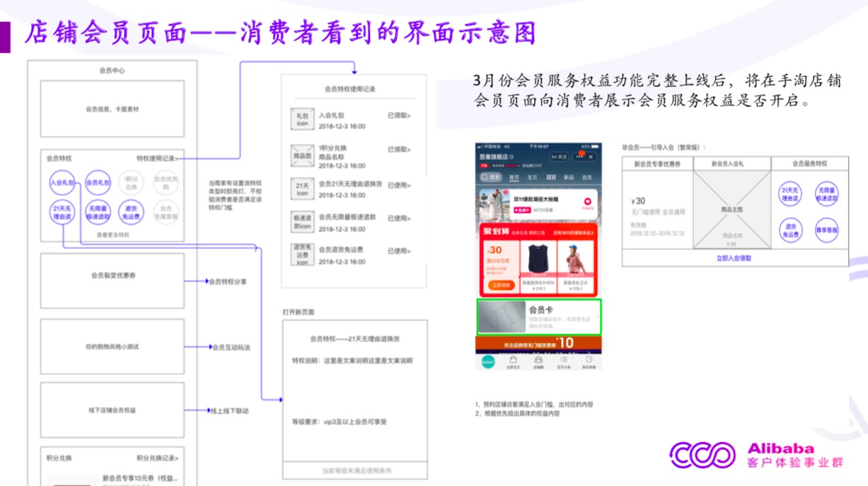Viewport: 868px width, 486px height.
Task: Expand 已使用> on 会员无限量极速退款 row
Action: pyautogui.click(x=399, y=218)
